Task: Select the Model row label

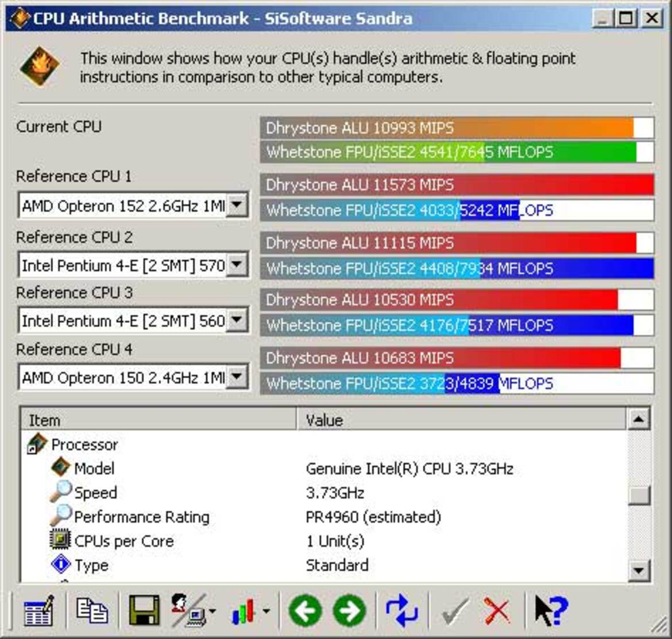Action: point(94,468)
